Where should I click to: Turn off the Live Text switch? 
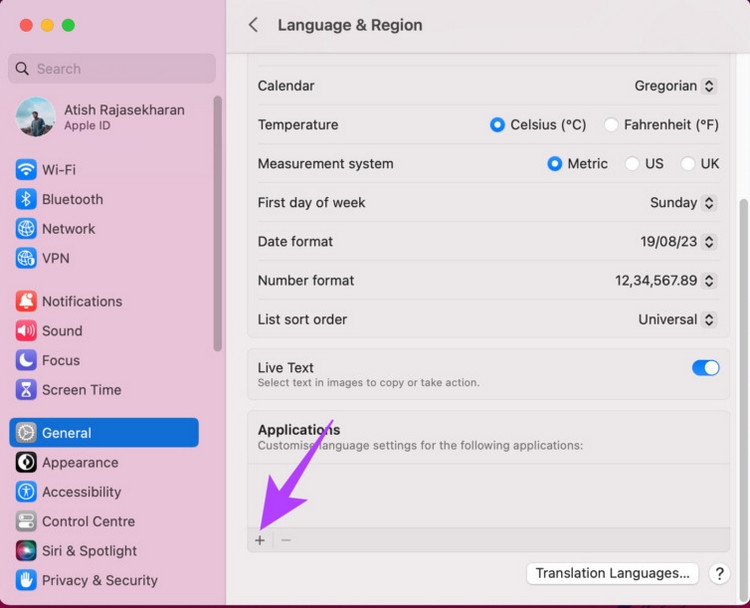coord(705,368)
